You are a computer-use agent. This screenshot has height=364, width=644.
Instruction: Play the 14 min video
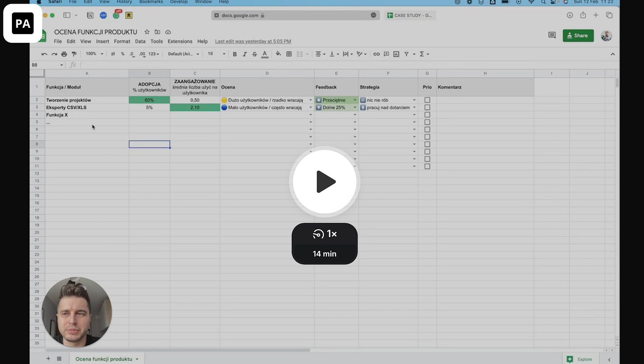325,182
